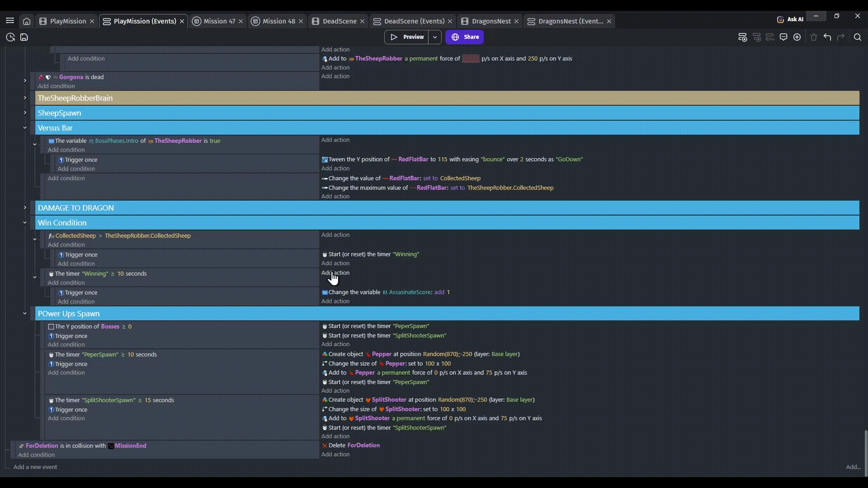Image resolution: width=868 pixels, height=488 pixels.
Task: Click the Share button
Action: (x=464, y=37)
